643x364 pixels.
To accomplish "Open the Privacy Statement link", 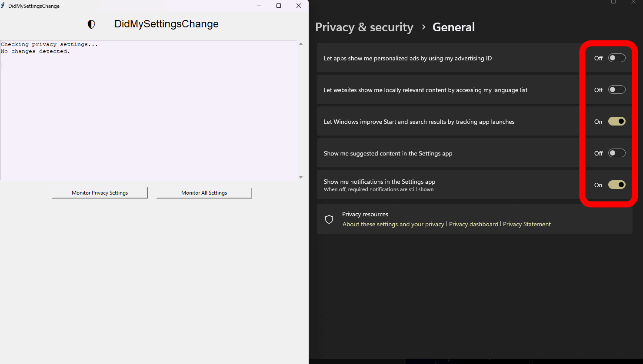I will pyautogui.click(x=526, y=225).
